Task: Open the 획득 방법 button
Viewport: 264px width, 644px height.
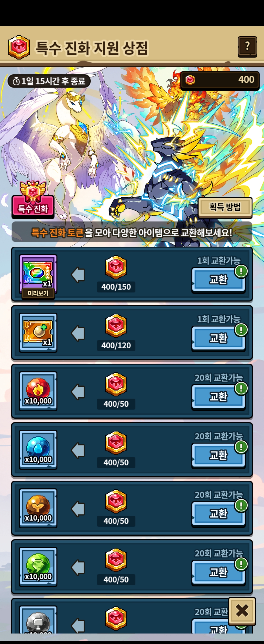Action: click(225, 207)
